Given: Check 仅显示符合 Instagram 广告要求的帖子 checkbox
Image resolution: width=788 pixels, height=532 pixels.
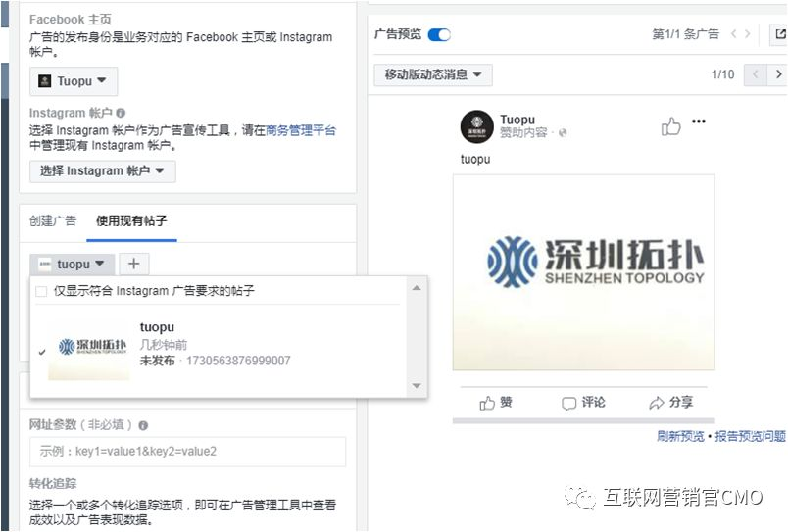Looking at the screenshot, I should click(41, 291).
